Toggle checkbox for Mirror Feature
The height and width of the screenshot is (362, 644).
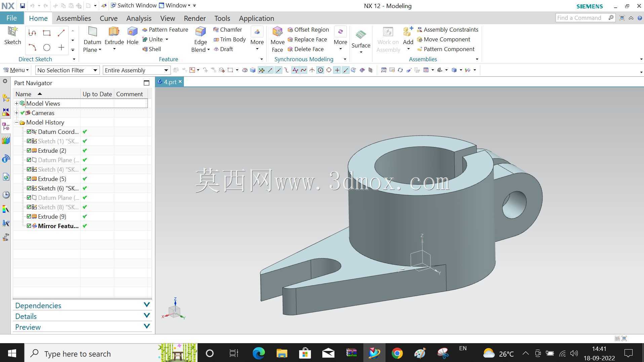(x=29, y=226)
